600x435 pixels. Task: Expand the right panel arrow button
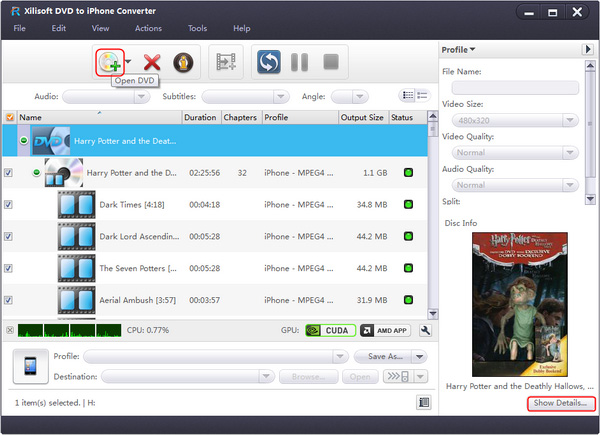[x=587, y=49]
